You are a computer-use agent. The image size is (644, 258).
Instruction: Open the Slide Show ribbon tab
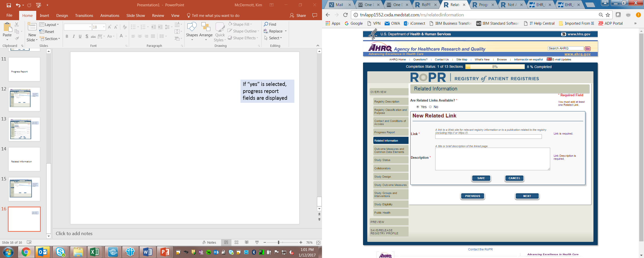click(x=136, y=16)
